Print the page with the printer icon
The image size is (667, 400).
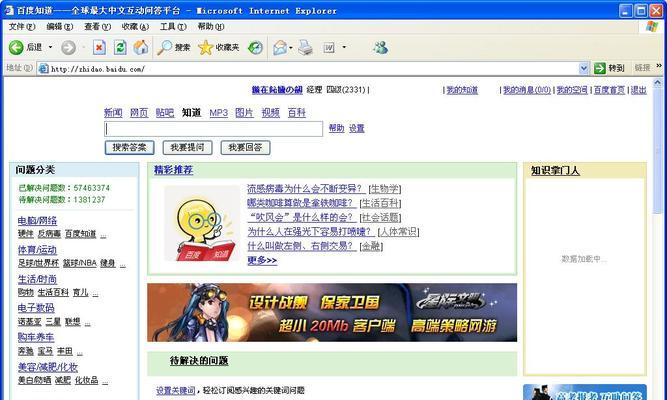click(305, 47)
